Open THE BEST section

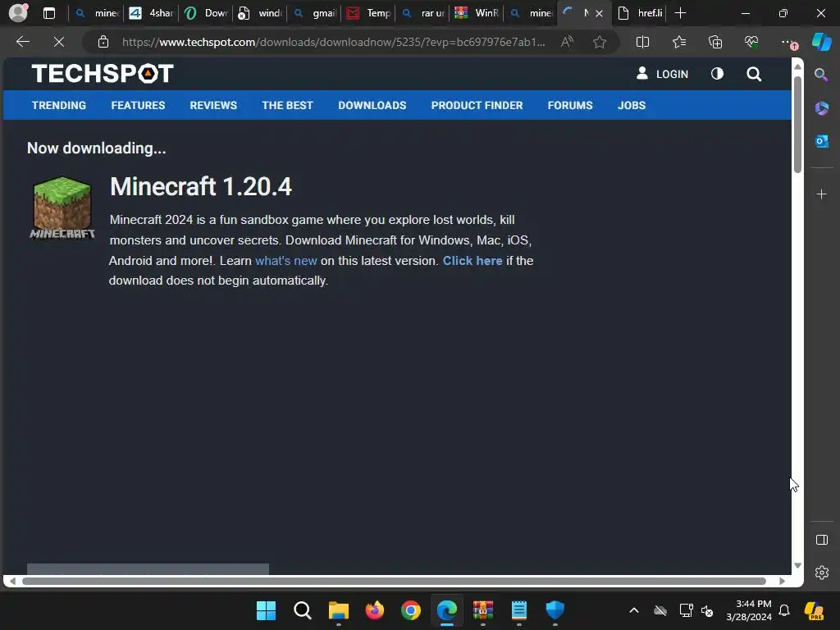click(x=287, y=106)
